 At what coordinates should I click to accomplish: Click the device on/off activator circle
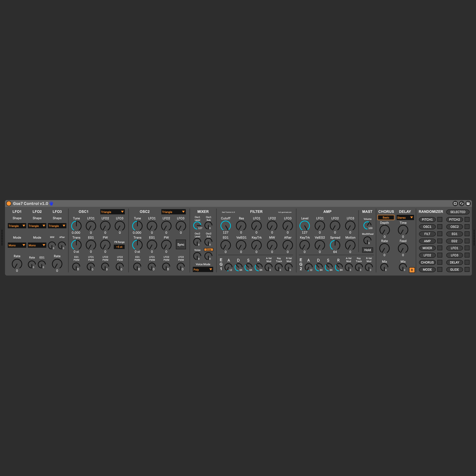pyautogui.click(x=9, y=203)
